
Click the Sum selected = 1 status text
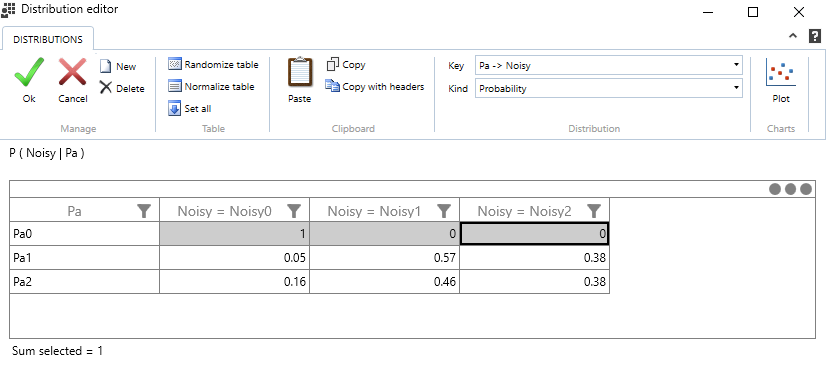[57, 350]
